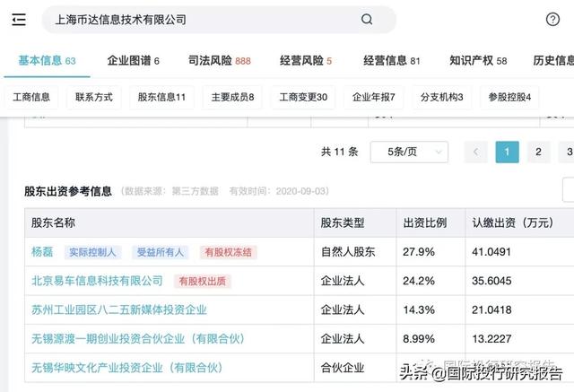The image size is (574, 392).
Task: Switch to the 基本信息 tab
Action: [48, 60]
